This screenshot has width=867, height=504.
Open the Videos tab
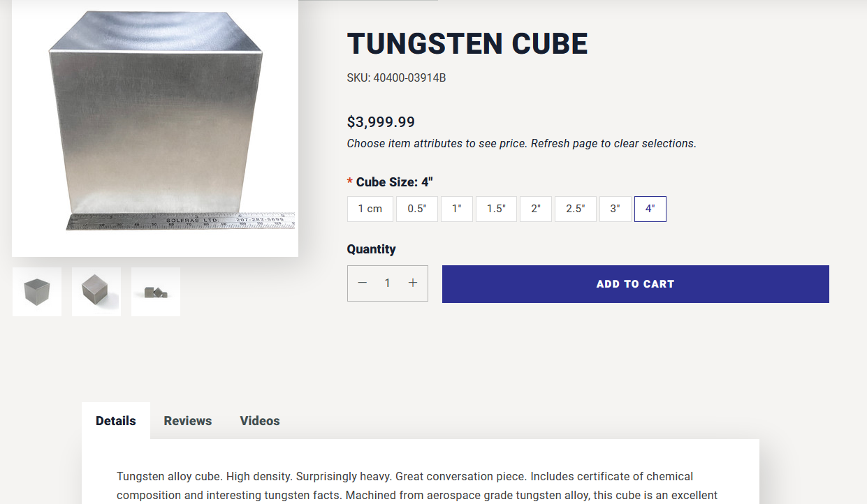point(260,421)
